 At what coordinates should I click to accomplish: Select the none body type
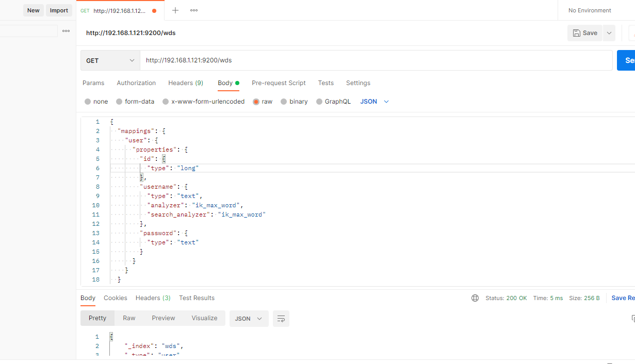96,102
